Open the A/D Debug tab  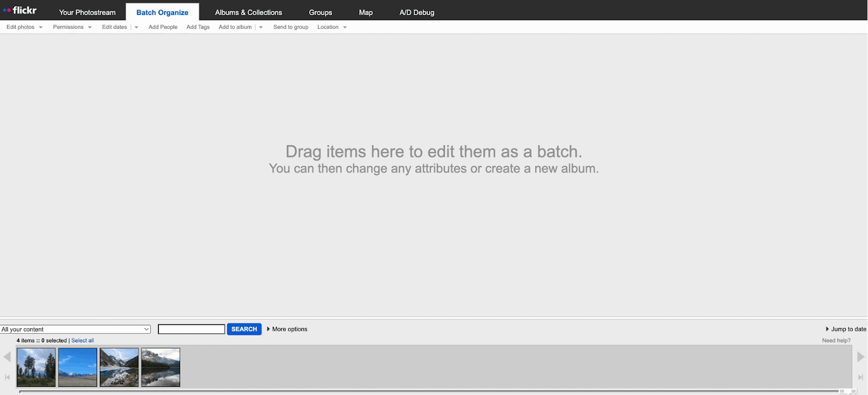point(417,12)
